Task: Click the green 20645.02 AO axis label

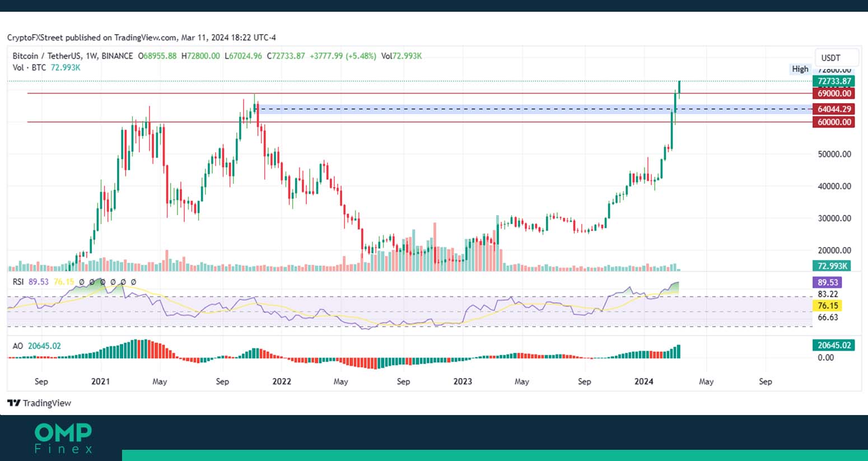Action: [x=834, y=345]
